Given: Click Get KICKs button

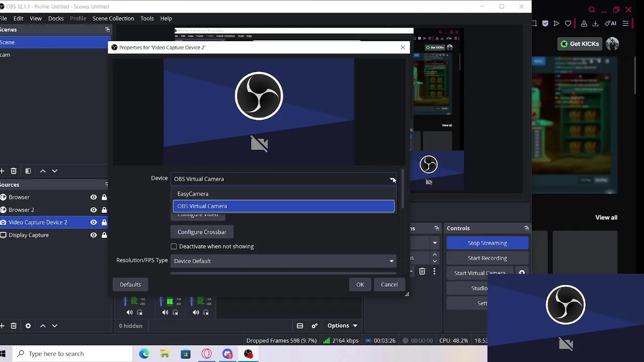Looking at the screenshot, I should [580, 44].
